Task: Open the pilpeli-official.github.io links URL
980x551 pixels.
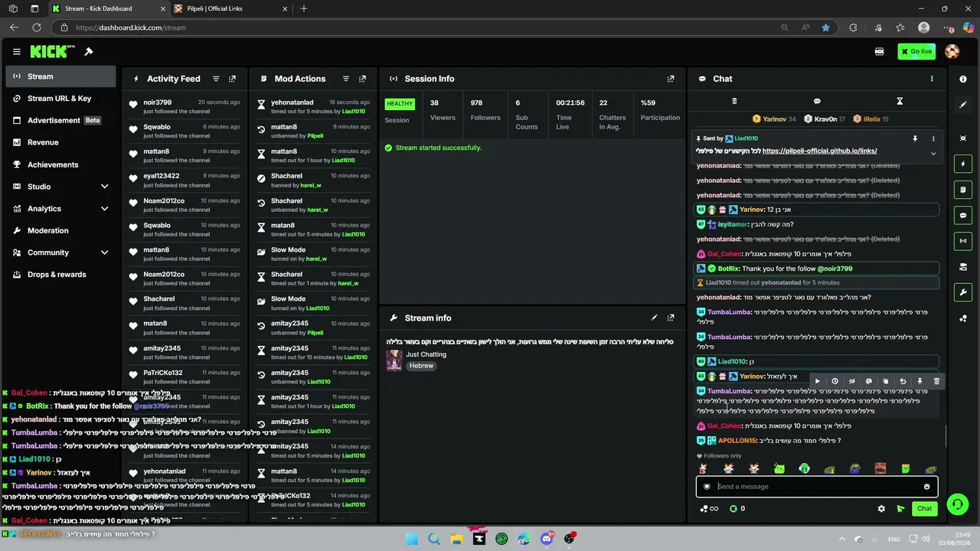Action: coord(819,151)
